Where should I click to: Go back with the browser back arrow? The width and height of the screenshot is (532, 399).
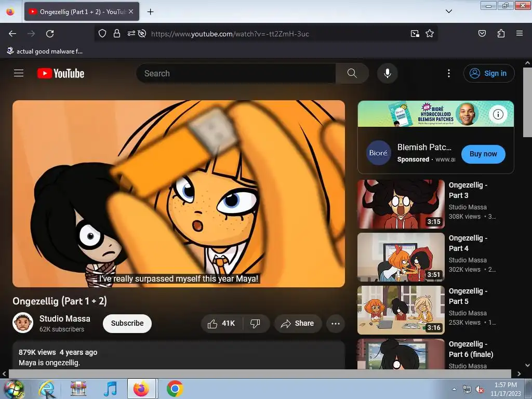tap(12, 34)
